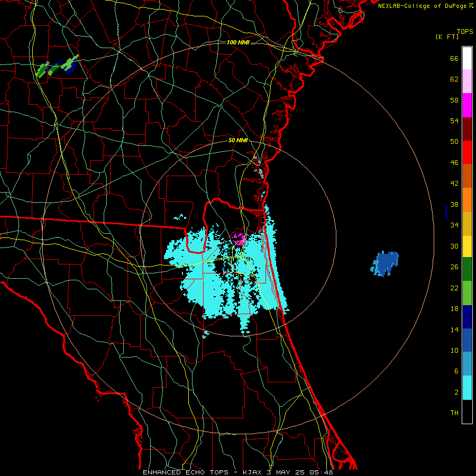Click the 54 legend value

pos(454,121)
